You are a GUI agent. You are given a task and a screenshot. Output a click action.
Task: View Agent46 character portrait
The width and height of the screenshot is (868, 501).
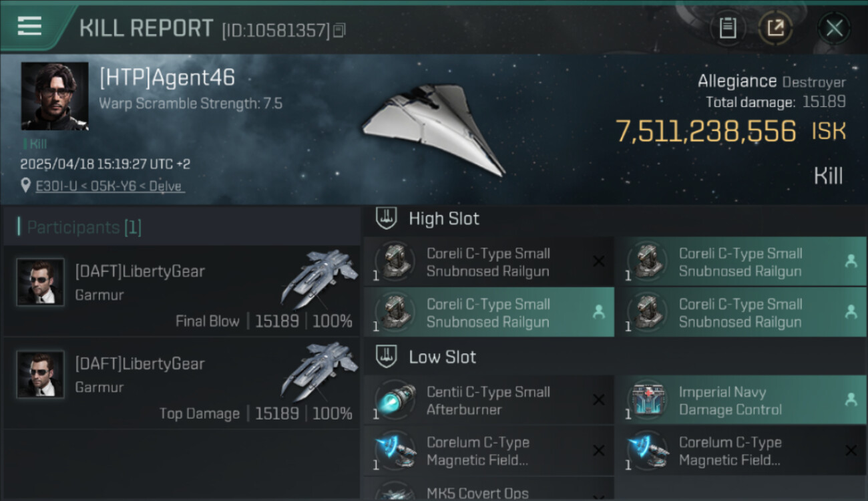pyautogui.click(x=55, y=96)
